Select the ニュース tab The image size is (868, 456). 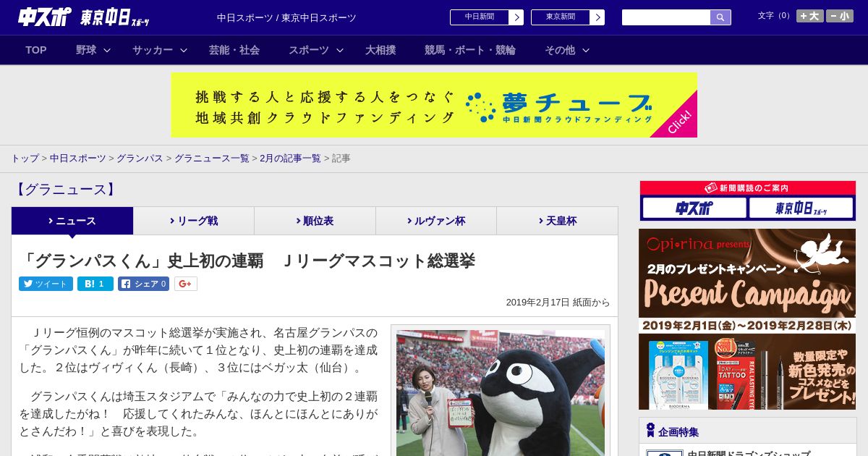click(x=72, y=221)
